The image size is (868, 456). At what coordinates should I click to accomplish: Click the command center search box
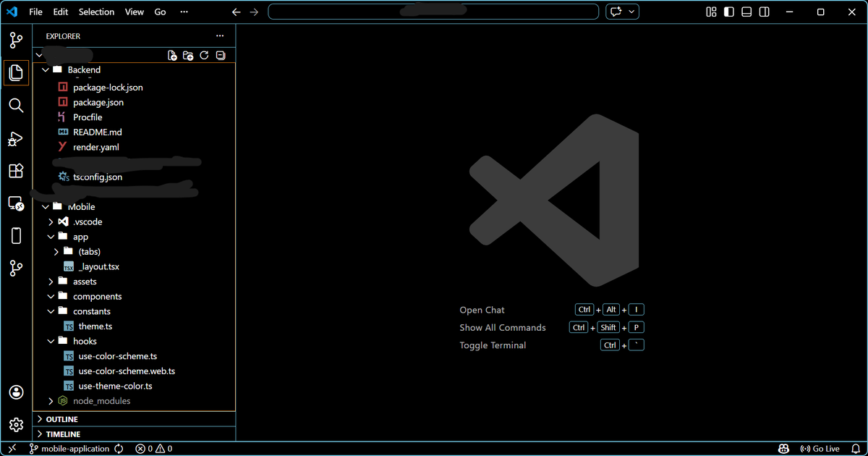coord(433,12)
